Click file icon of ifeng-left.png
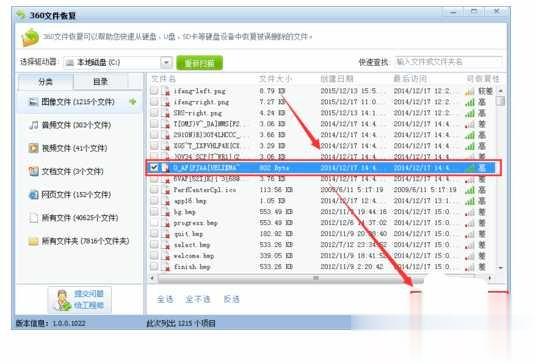 [x=166, y=91]
